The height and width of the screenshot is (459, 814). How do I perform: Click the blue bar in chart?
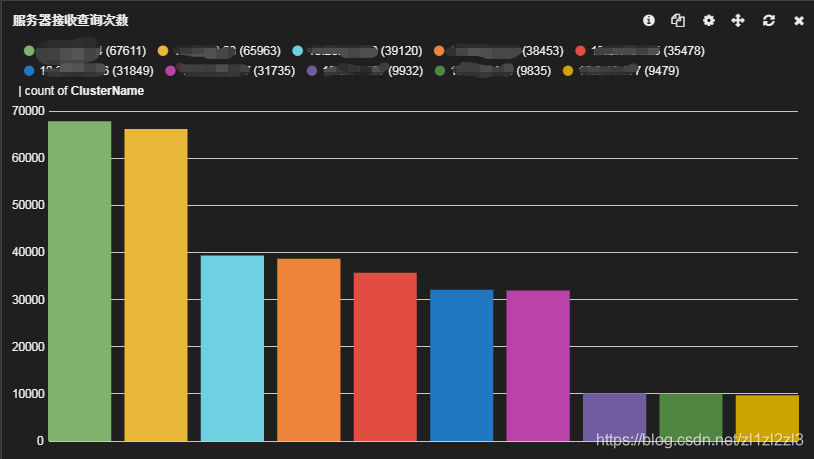tap(462, 365)
